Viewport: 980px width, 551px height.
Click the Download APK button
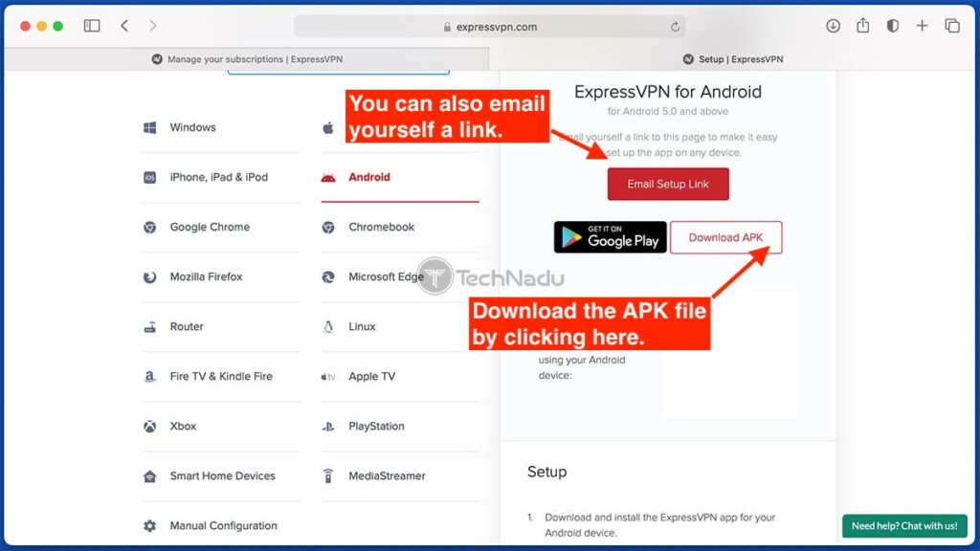tap(725, 237)
